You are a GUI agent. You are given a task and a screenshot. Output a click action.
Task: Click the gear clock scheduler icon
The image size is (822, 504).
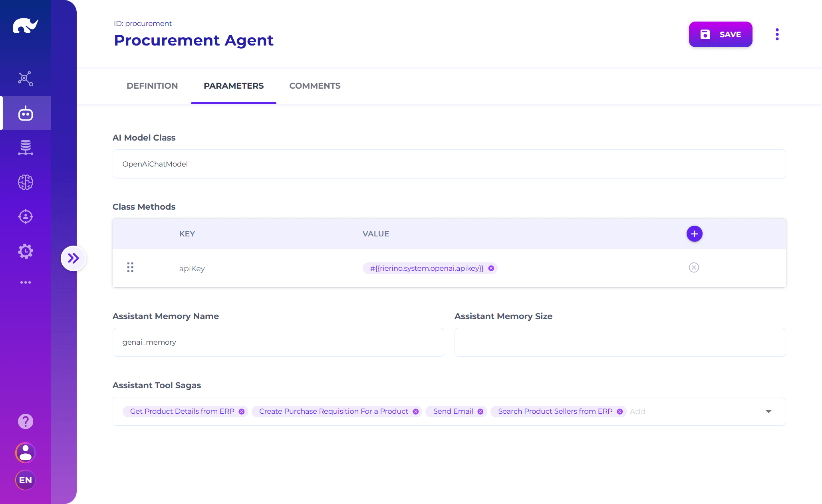click(x=26, y=251)
